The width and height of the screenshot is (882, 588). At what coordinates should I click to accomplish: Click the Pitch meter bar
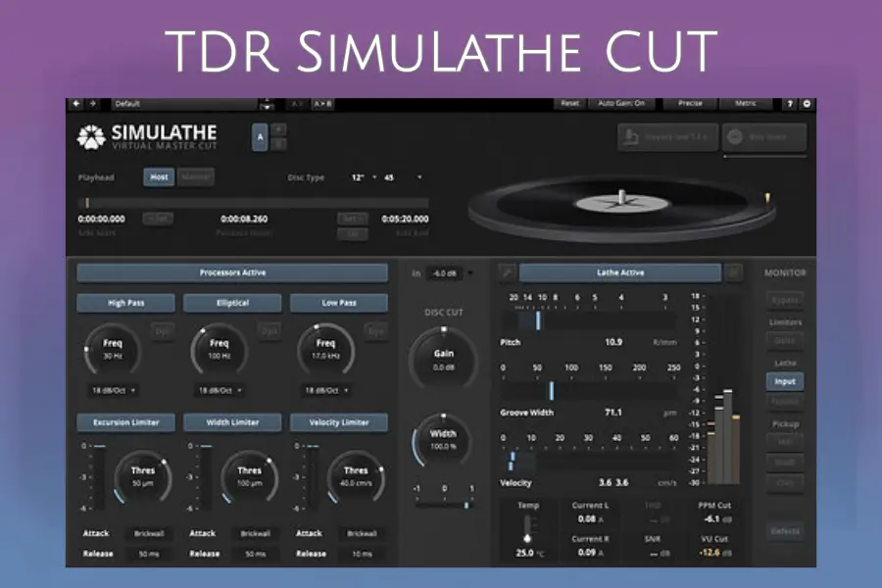589,320
